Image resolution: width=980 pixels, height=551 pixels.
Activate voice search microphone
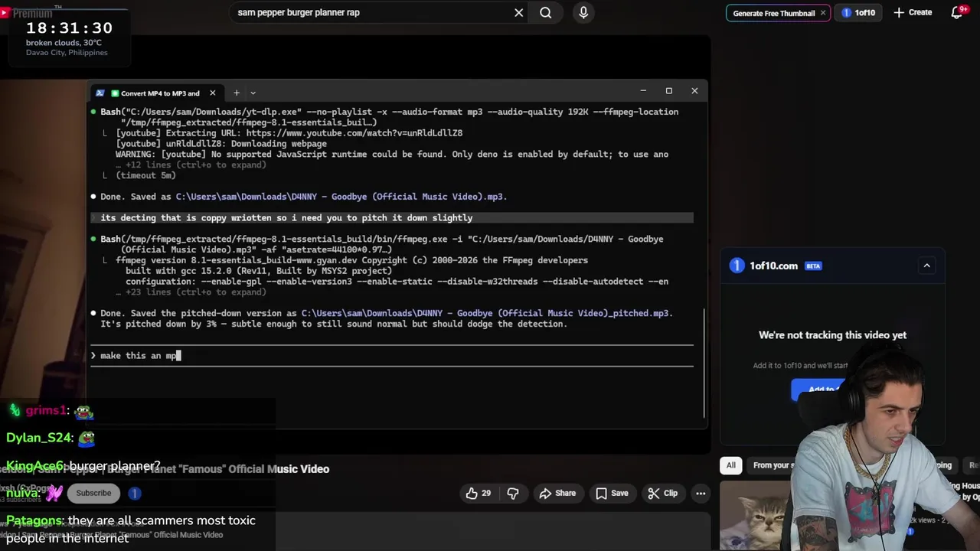(x=583, y=12)
